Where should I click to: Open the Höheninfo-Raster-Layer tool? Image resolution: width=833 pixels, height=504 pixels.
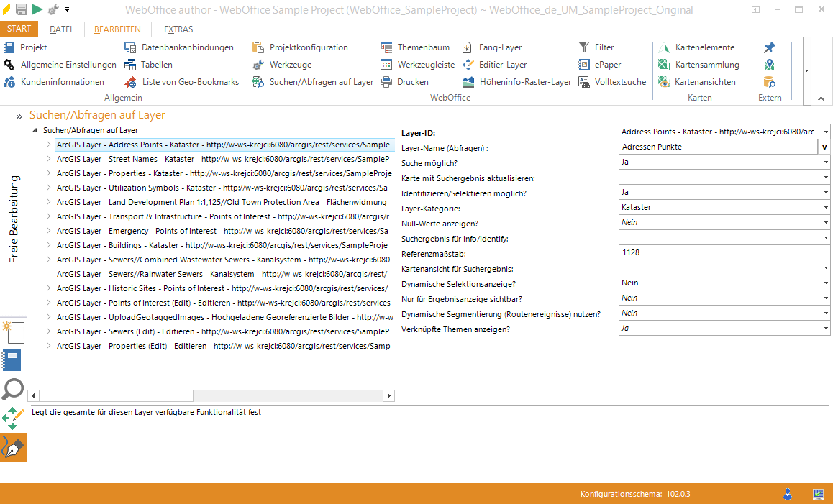point(517,82)
